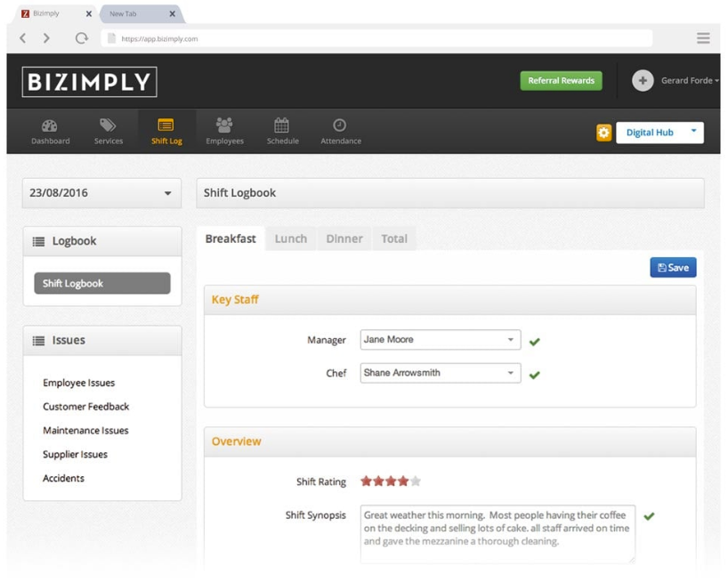Viewport: 728px width, 582px height.
Task: Switch to the Lunch tab
Action: pyautogui.click(x=290, y=238)
